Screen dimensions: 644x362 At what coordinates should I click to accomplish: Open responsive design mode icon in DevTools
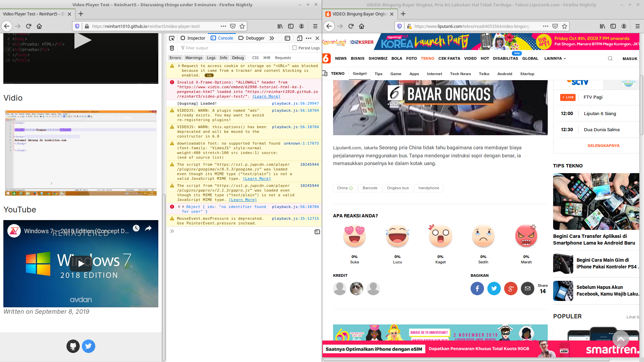point(300,38)
